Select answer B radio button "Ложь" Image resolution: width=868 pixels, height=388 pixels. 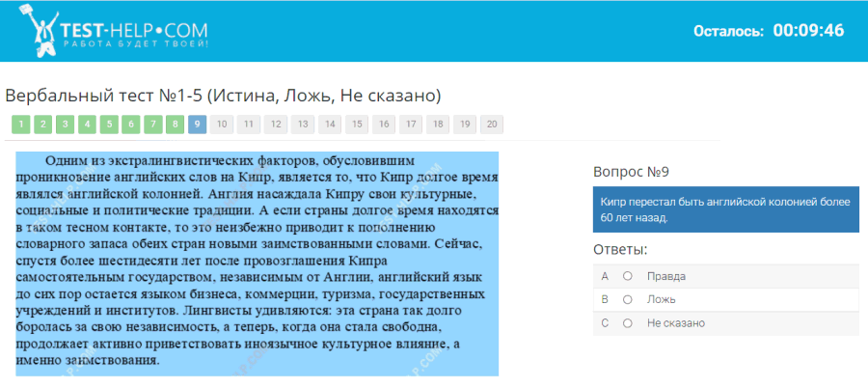627,299
